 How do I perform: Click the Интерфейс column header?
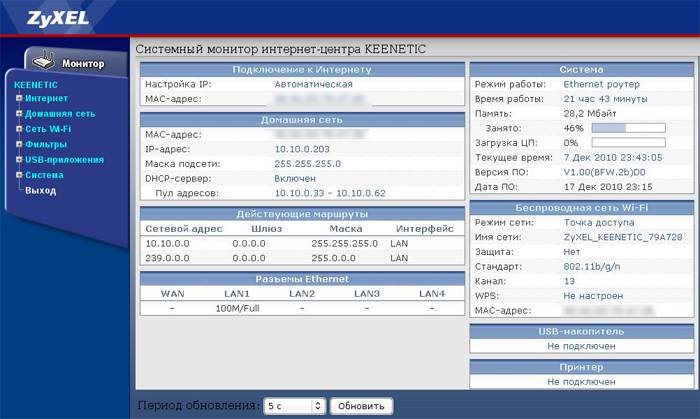[x=425, y=229]
